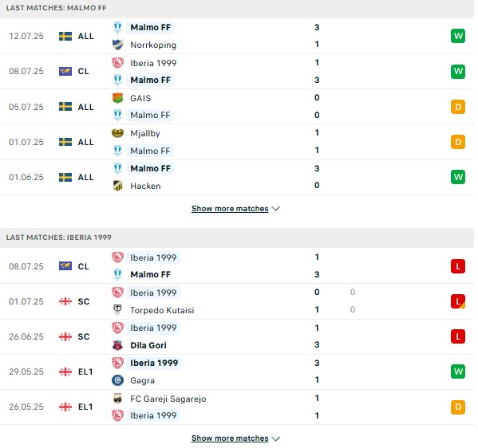Click the Torpedo Kutaisi crest icon
This screenshot has width=478, height=448.
(x=117, y=310)
